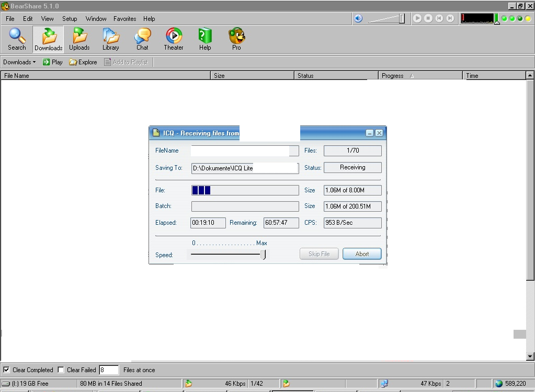The width and height of the screenshot is (535, 392).
Task: Open the View menu
Action: 48,19
